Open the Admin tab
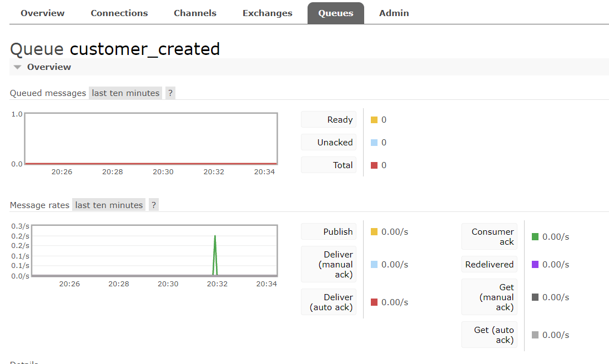Screen dimensions: 609x364 point(394,13)
